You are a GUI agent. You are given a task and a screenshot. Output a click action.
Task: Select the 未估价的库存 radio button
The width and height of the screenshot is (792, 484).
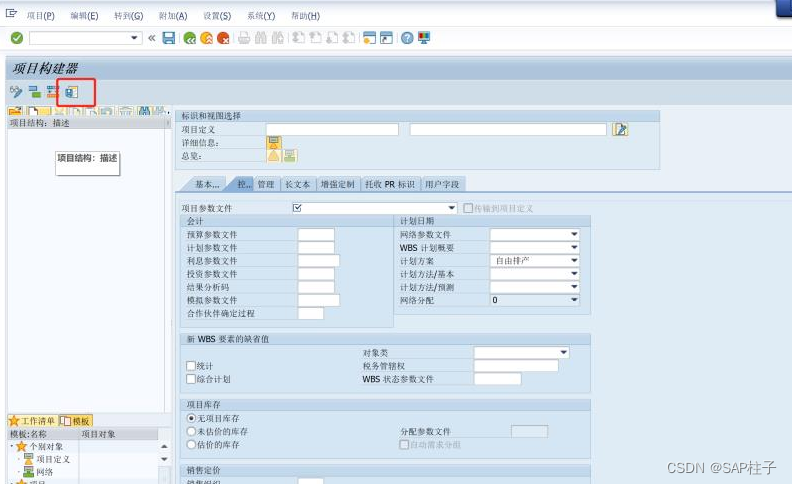click(x=191, y=431)
